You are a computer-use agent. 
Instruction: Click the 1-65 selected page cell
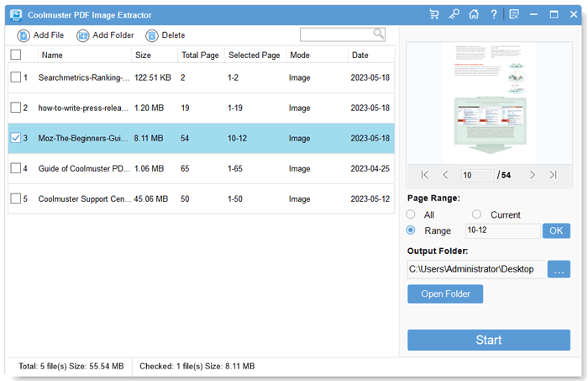[x=234, y=168]
